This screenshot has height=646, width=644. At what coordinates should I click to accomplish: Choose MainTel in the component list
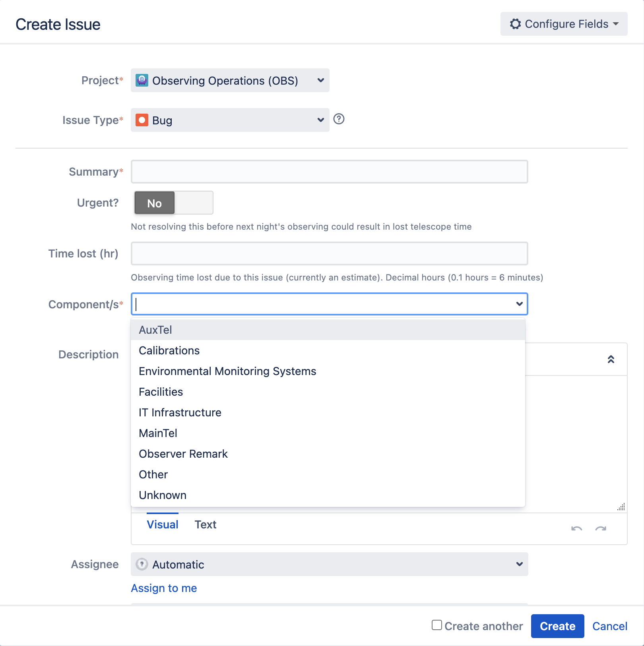point(158,433)
